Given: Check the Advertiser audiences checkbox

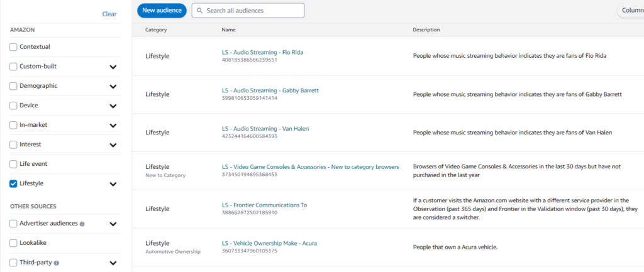Looking at the screenshot, I should click(x=13, y=224).
